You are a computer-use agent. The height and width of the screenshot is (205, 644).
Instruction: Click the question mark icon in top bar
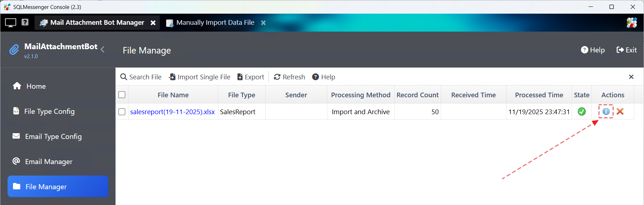[x=25, y=22]
